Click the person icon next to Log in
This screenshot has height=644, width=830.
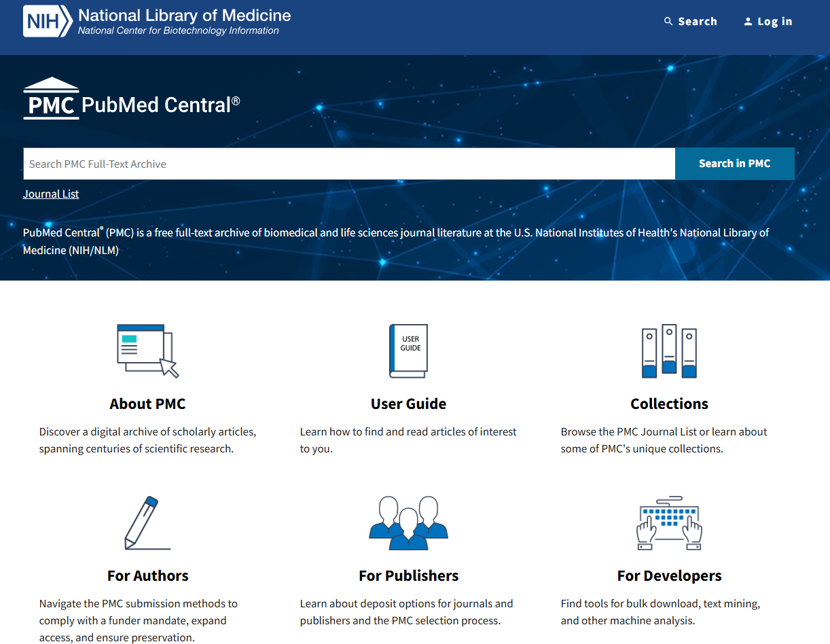coord(747,21)
